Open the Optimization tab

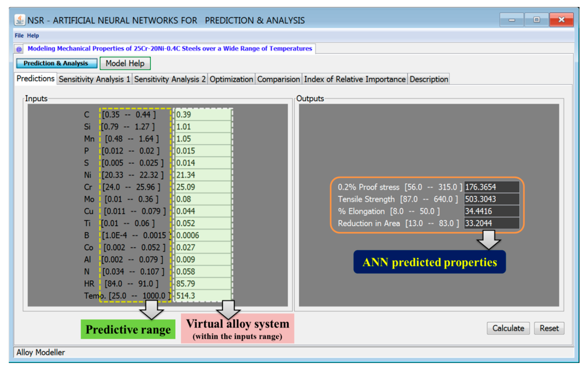[231, 79]
